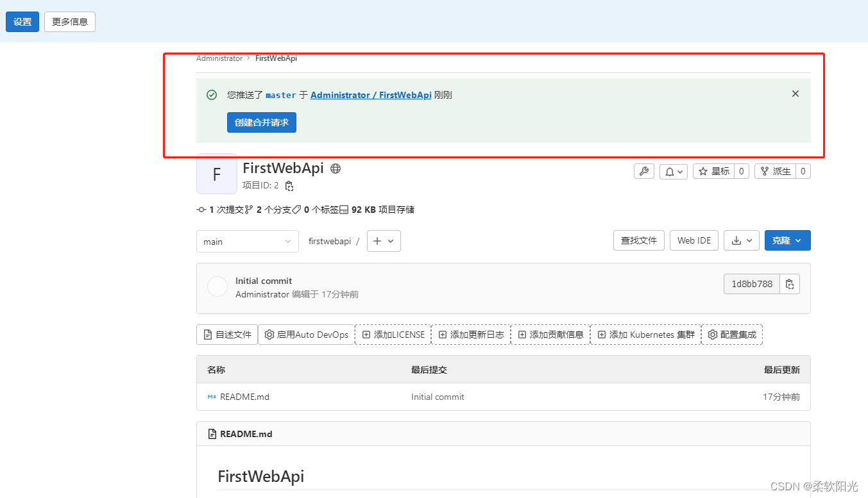Open the README.md file in table
The width and height of the screenshot is (868, 498).
[x=244, y=397]
